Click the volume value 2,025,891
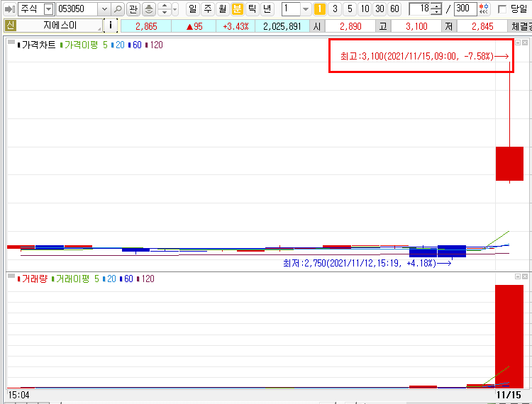This screenshot has height=404, width=532. point(282,26)
